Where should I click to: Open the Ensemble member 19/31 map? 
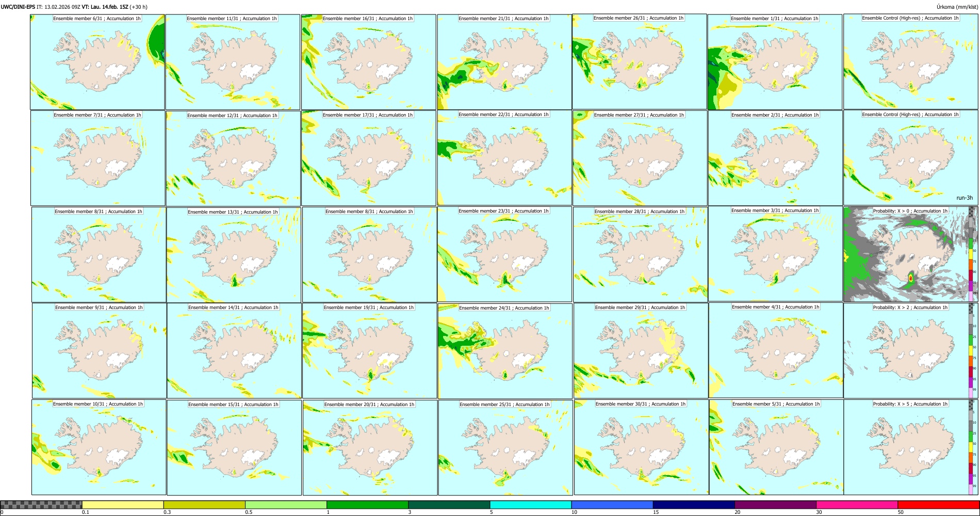click(370, 351)
